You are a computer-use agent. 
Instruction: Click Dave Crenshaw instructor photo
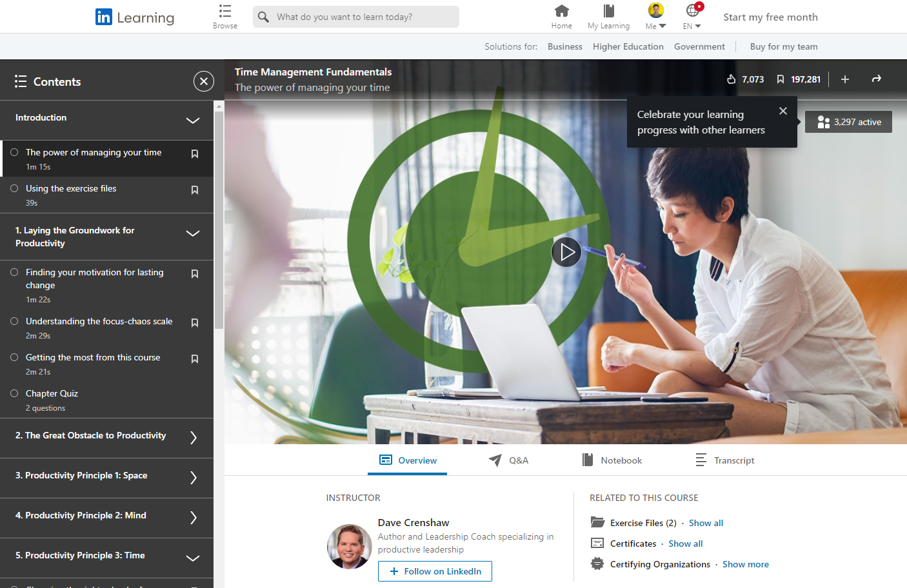pyautogui.click(x=350, y=546)
